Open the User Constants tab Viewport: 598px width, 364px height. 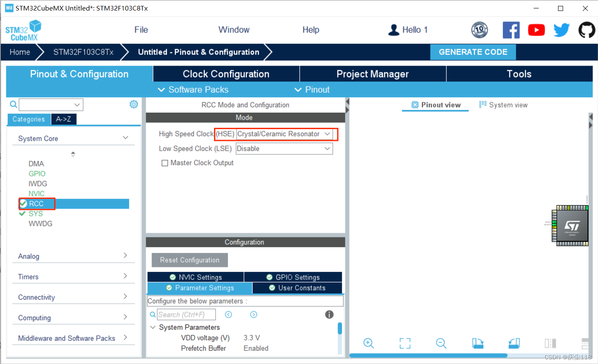tap(297, 288)
